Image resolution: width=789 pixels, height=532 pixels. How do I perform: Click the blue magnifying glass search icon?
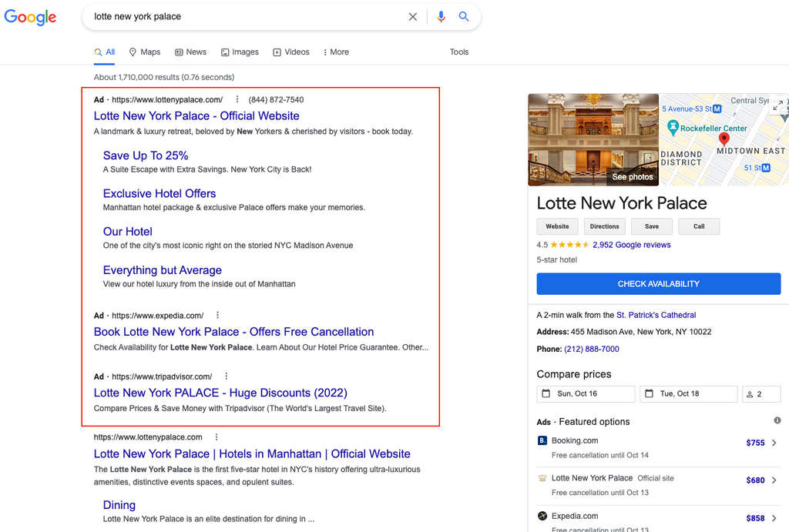[464, 16]
